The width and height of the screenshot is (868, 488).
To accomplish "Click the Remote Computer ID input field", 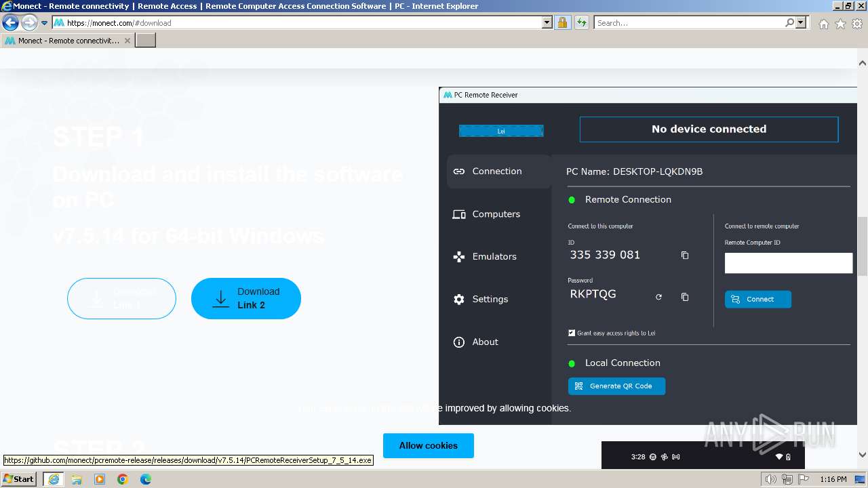I will 788,263.
